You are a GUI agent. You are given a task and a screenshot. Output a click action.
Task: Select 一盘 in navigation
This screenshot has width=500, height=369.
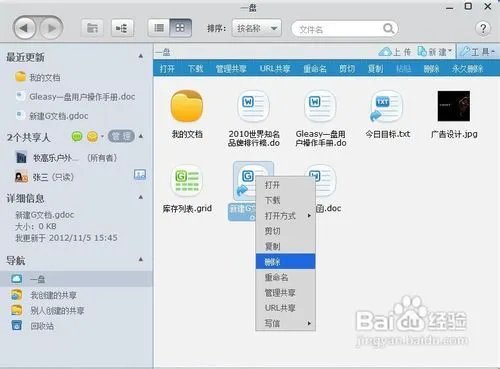76,279
